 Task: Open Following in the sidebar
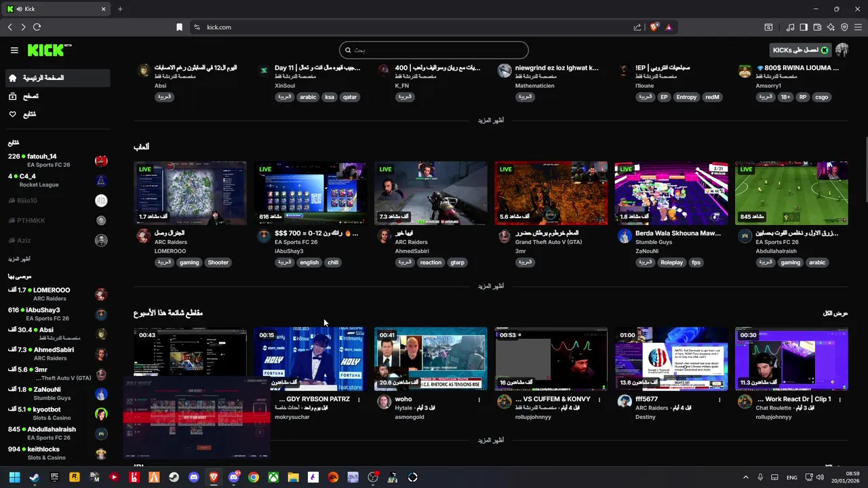pyautogui.click(x=58, y=115)
